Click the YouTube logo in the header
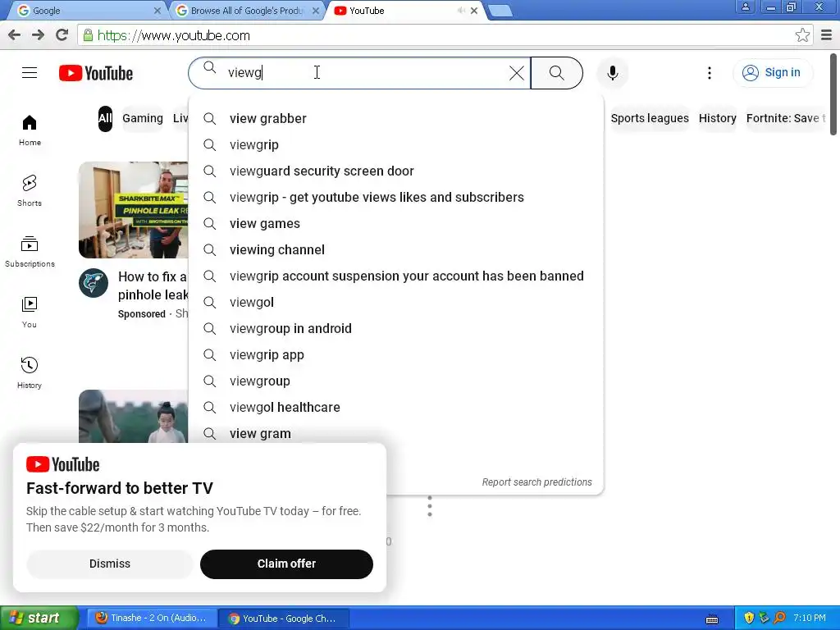840x630 pixels. pyautogui.click(x=96, y=73)
